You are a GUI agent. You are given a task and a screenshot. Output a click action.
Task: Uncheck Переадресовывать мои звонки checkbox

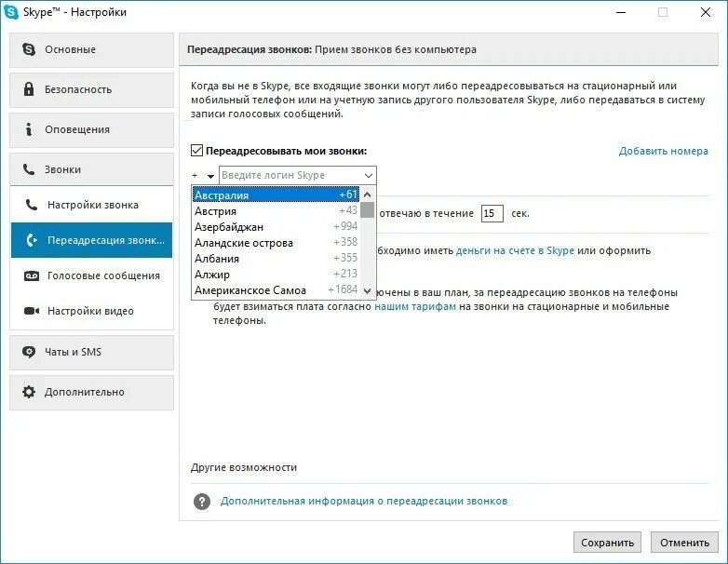coord(196,151)
